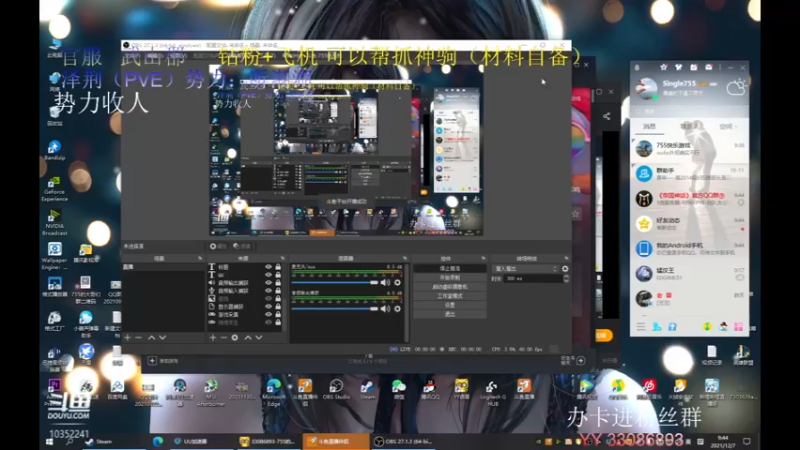The image size is (800, 450).
Task: Move scene down in Scenes panel
Action: click(x=162, y=338)
